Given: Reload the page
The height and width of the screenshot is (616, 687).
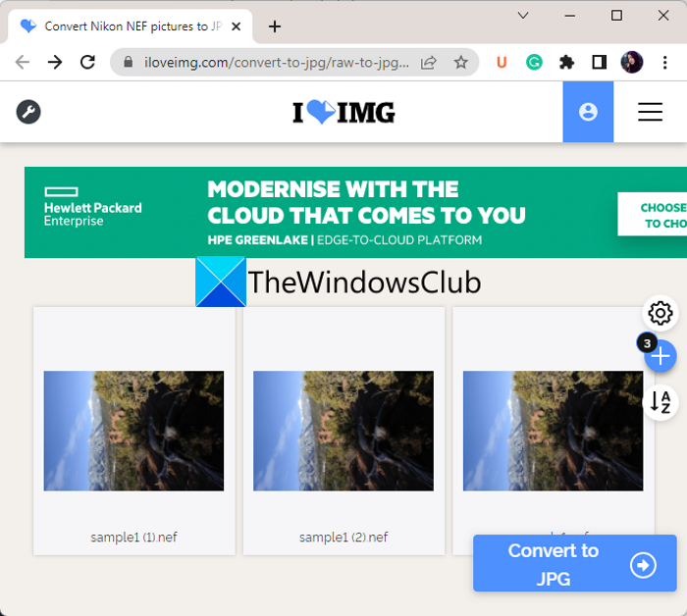Looking at the screenshot, I should 87,62.
